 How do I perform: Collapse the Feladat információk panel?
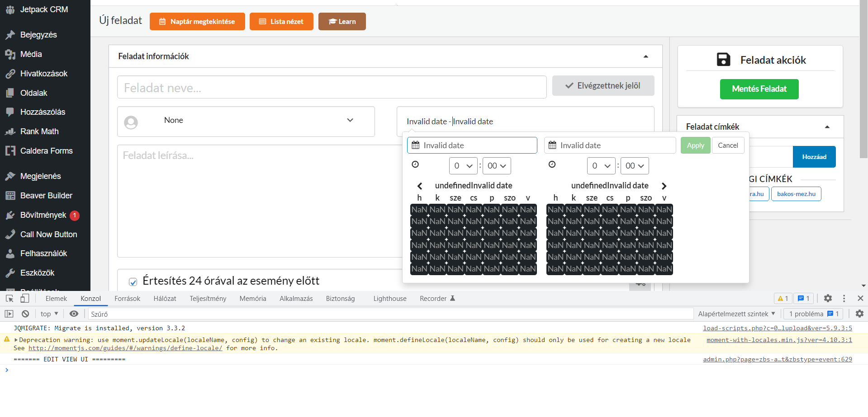646,56
